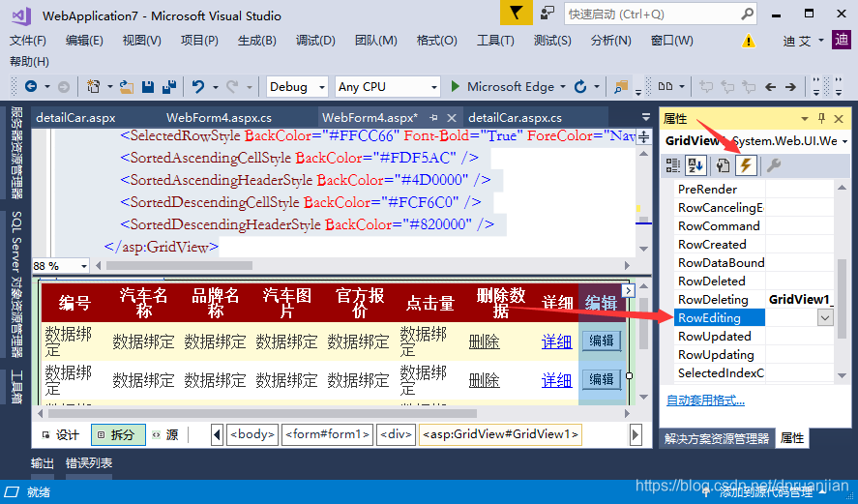Open the RowEditing event handler dropdown
The image size is (858, 504).
coord(825,317)
